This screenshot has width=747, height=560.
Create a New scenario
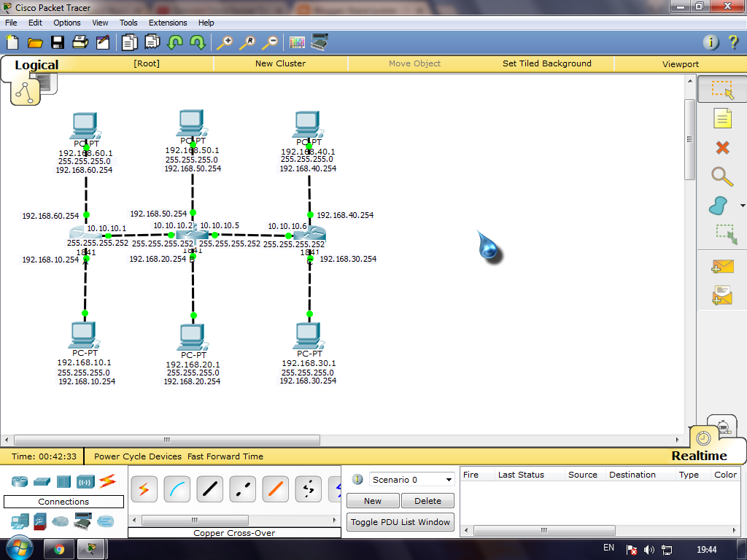(372, 501)
